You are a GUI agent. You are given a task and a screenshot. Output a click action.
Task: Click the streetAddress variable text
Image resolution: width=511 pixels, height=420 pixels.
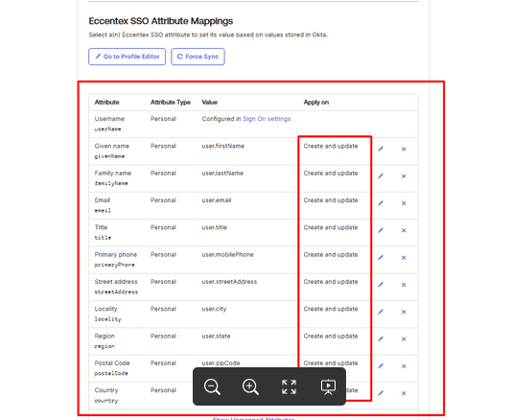click(x=116, y=292)
